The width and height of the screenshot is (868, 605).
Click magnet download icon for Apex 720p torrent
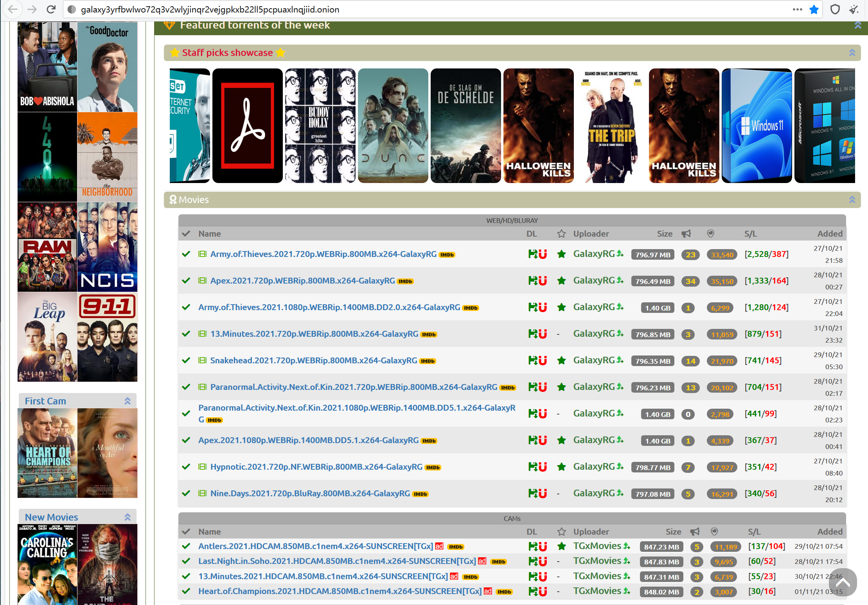click(542, 281)
